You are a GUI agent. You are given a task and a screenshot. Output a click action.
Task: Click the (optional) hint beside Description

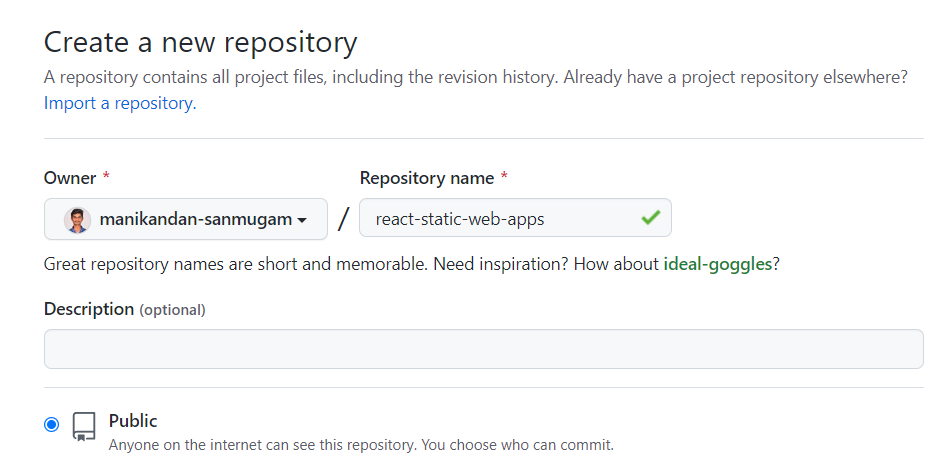[172, 310]
